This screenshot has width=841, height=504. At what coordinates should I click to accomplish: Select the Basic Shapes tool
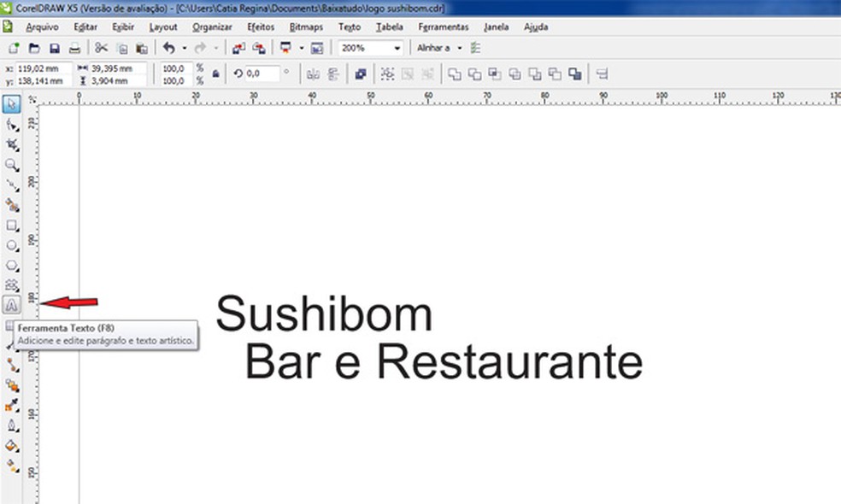12,285
